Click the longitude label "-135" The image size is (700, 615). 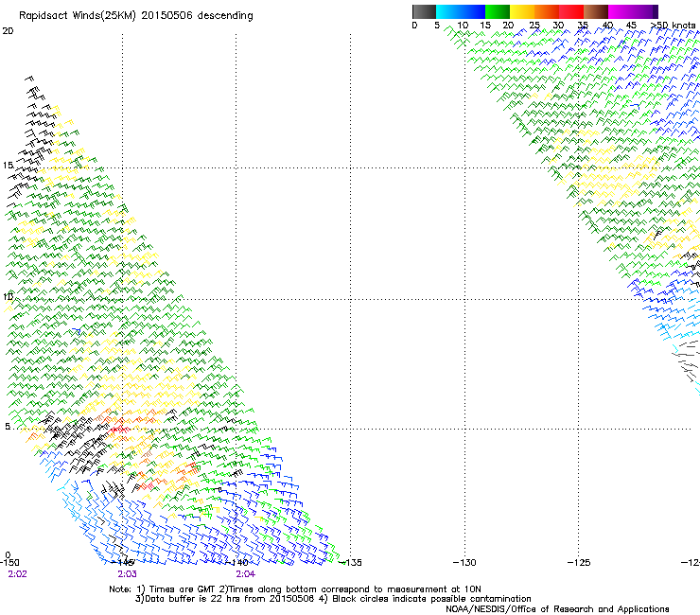350,563
